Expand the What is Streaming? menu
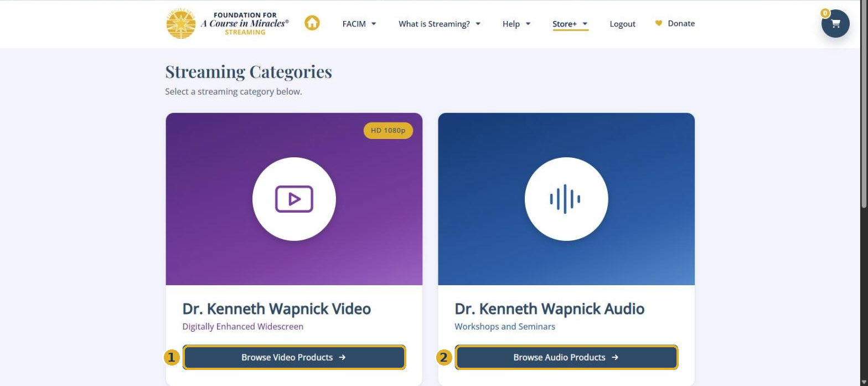This screenshot has width=868, height=386. [x=440, y=24]
